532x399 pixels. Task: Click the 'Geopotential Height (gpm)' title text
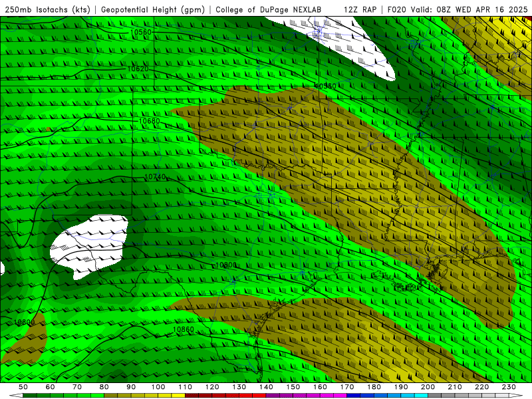click(153, 10)
